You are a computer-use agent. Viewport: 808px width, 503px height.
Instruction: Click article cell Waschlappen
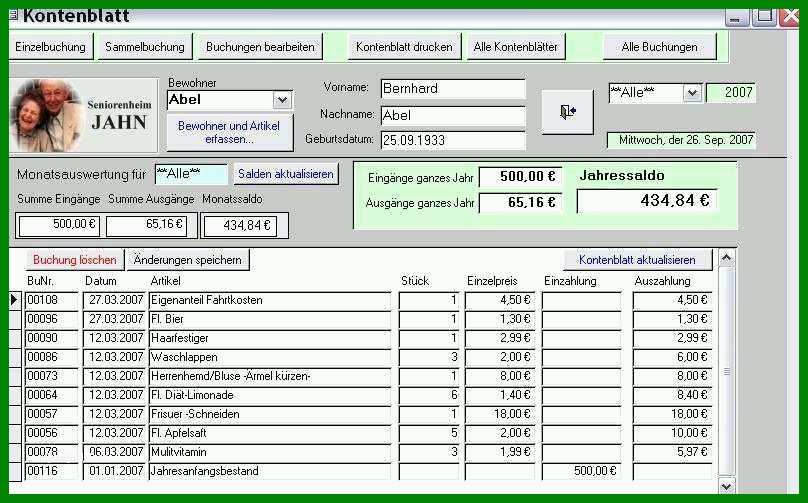[270, 358]
